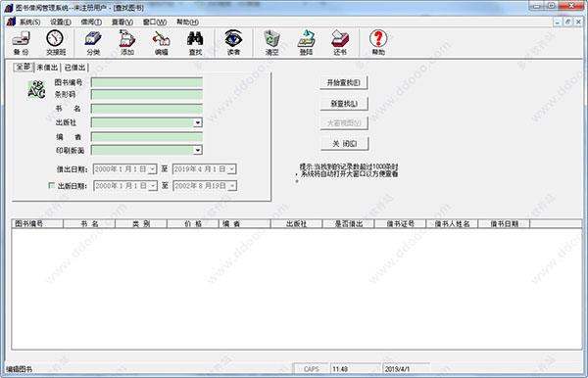The image size is (588, 378).
Task: Click the 类别 column header
Action: (141, 223)
